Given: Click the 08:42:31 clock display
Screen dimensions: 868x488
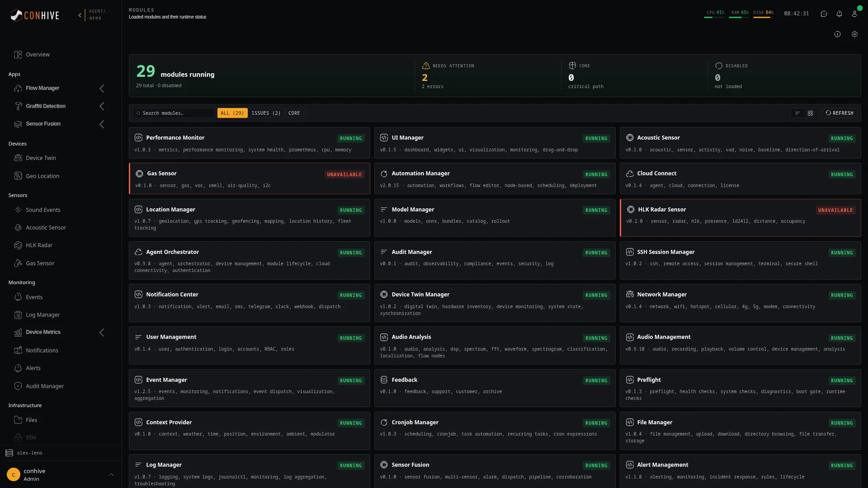Looking at the screenshot, I should point(797,14).
